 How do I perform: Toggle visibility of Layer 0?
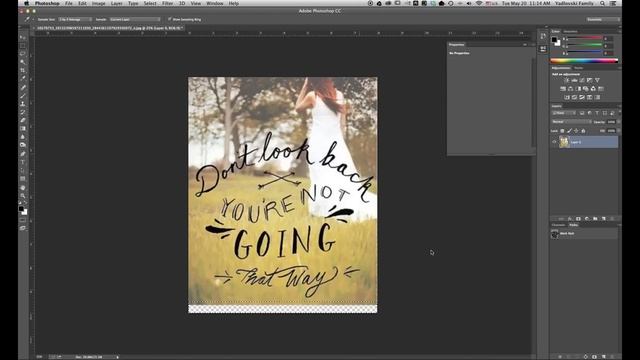554,142
